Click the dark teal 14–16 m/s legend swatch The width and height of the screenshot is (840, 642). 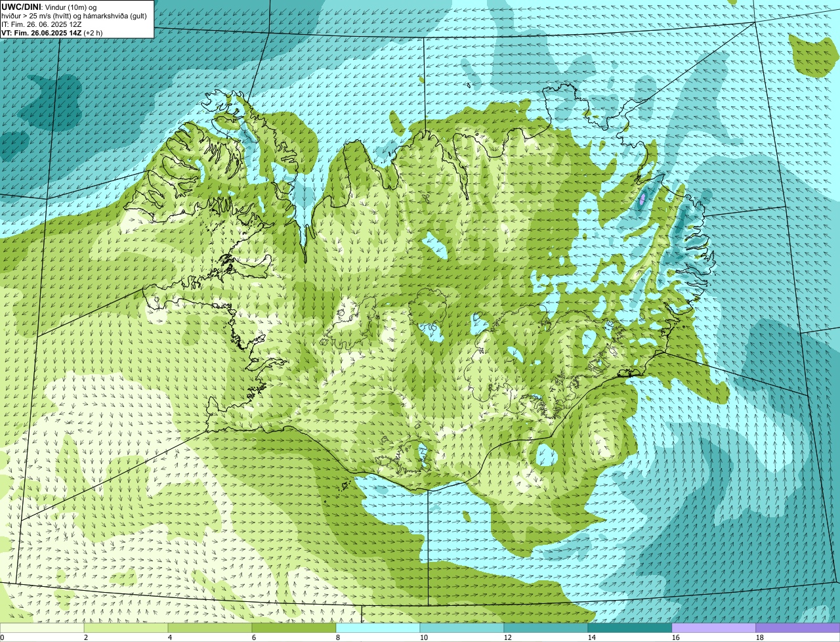click(x=630, y=628)
